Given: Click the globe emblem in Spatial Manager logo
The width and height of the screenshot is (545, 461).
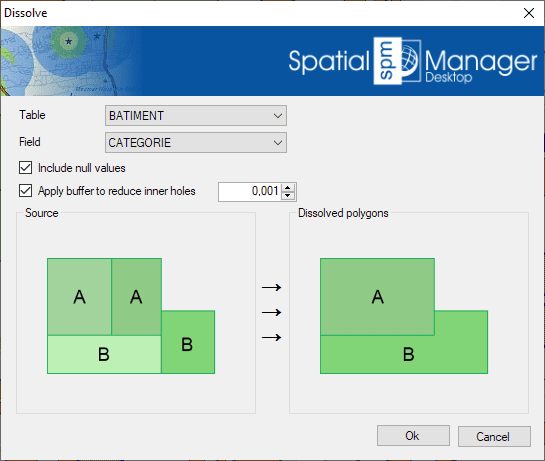Looking at the screenshot, I should pyautogui.click(x=411, y=61).
